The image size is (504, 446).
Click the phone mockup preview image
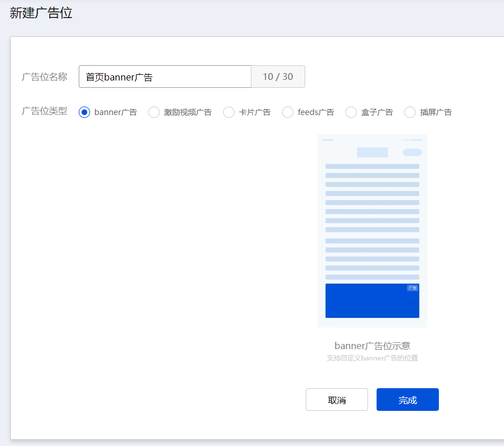click(x=372, y=227)
